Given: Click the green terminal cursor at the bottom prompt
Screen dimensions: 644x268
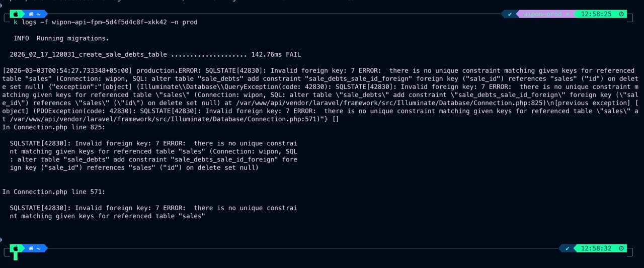Looking at the screenshot, I should [16, 256].
